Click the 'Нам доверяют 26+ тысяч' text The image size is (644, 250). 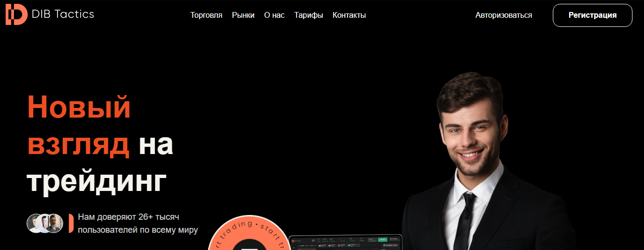click(x=128, y=217)
